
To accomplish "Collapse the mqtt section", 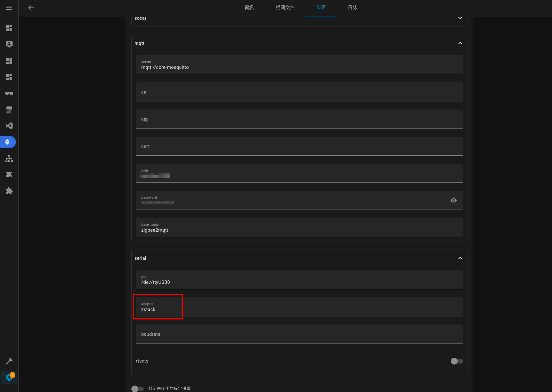I will [x=460, y=43].
